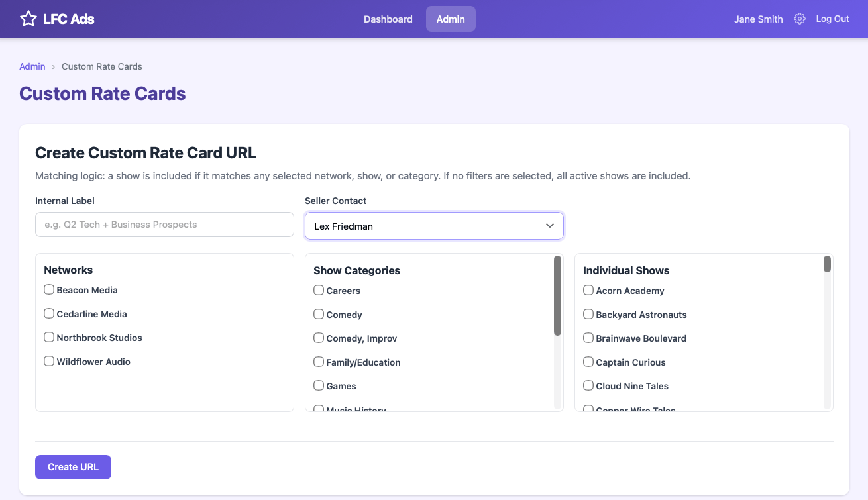Click the LFC Ads star logo
868x500 pixels.
point(28,19)
